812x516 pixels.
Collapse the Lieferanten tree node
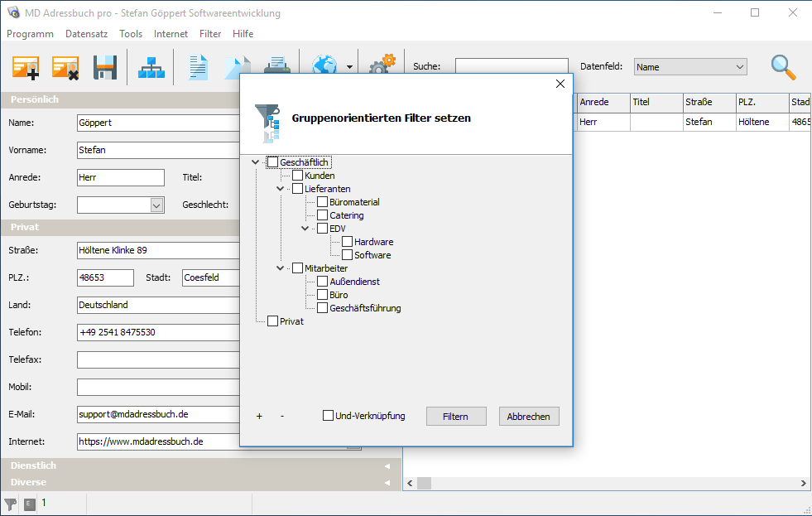[281, 189]
